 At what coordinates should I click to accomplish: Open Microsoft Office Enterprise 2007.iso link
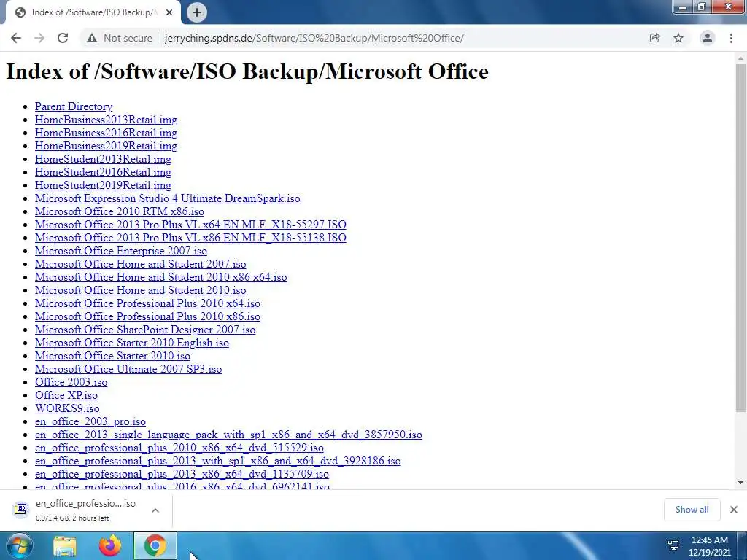(x=121, y=251)
